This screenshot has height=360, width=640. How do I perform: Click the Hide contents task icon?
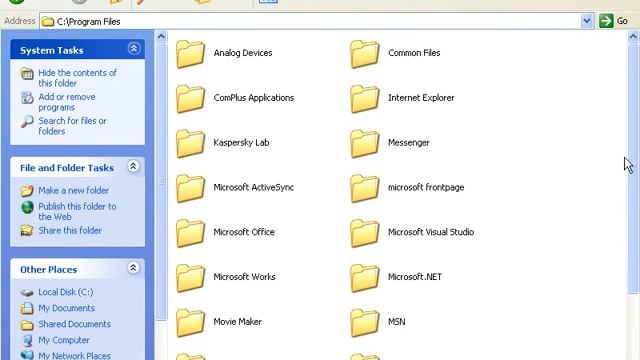[x=27, y=73]
